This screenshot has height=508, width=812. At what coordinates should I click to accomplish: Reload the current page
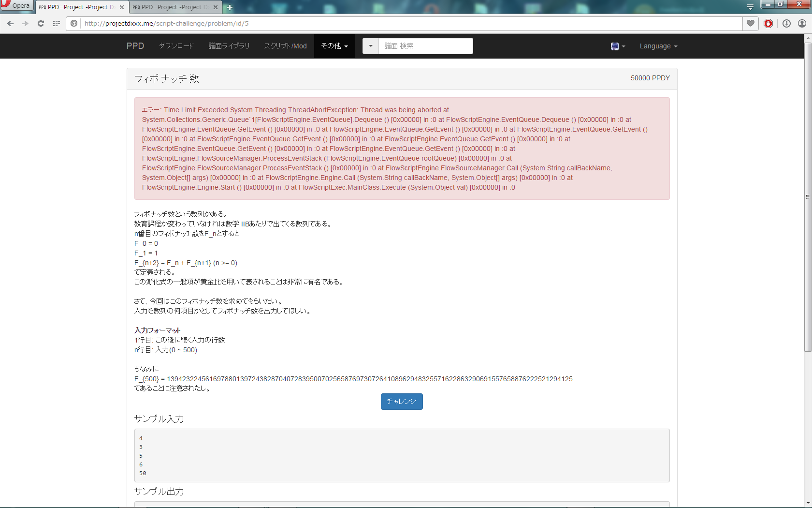tap(41, 23)
